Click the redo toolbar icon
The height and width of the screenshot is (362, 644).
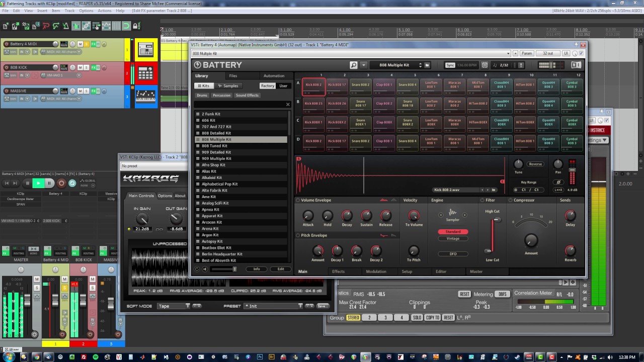(x=56, y=26)
